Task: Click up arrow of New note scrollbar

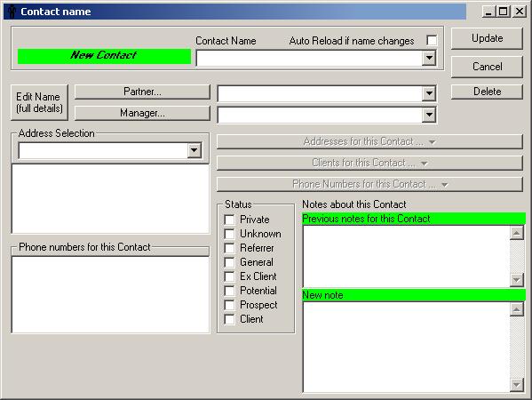Action: point(516,309)
